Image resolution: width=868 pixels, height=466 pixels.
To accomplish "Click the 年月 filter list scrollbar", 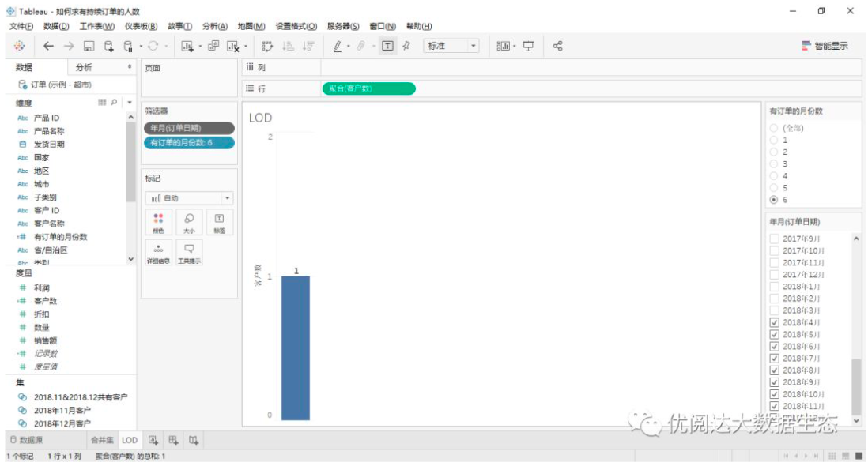I will (856, 386).
